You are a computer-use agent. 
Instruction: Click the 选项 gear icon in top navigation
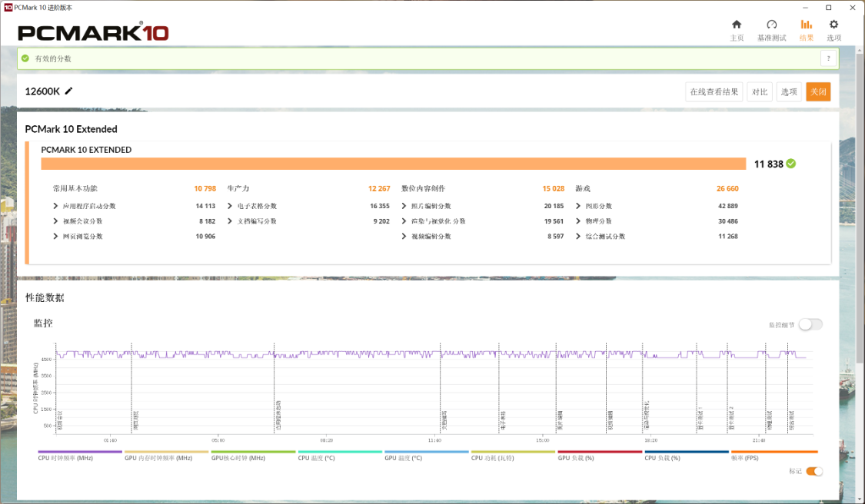tap(833, 25)
